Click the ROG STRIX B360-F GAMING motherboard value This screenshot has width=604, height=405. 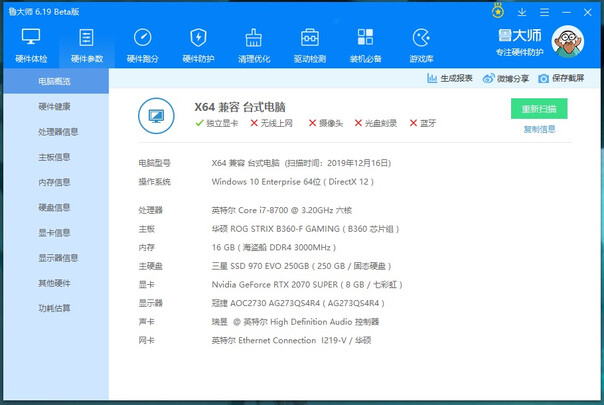click(x=305, y=229)
